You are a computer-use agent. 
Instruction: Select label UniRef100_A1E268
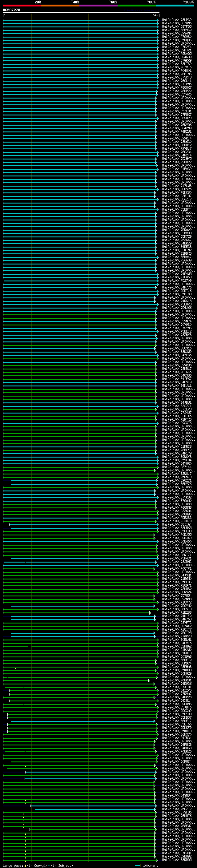[x=176, y=612]
